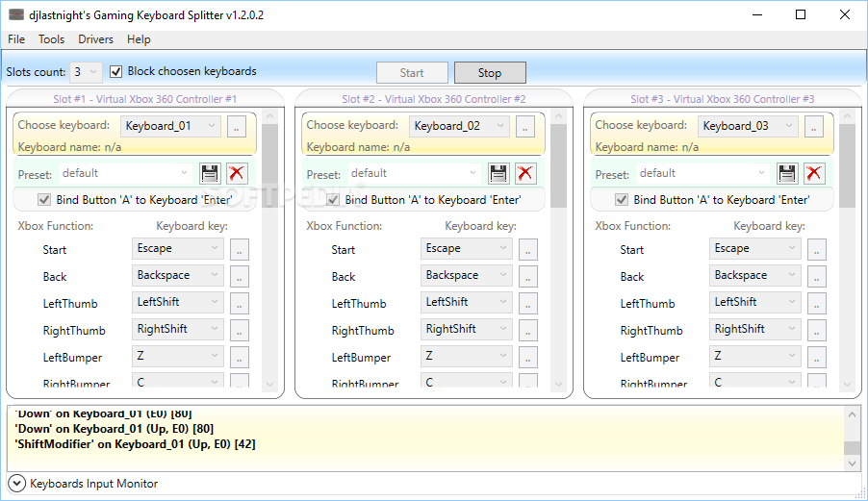Save preset in Slot #1
Image resolution: width=868 pixels, height=501 pixels.
[x=210, y=174]
